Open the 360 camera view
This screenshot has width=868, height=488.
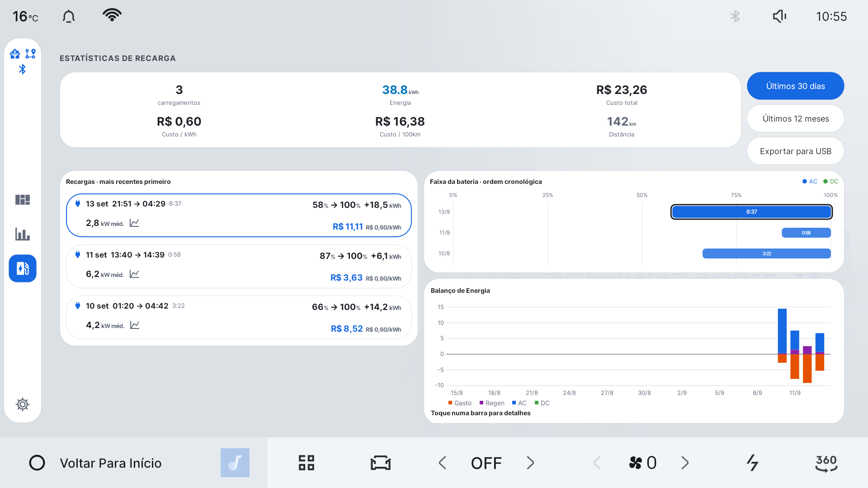826,463
